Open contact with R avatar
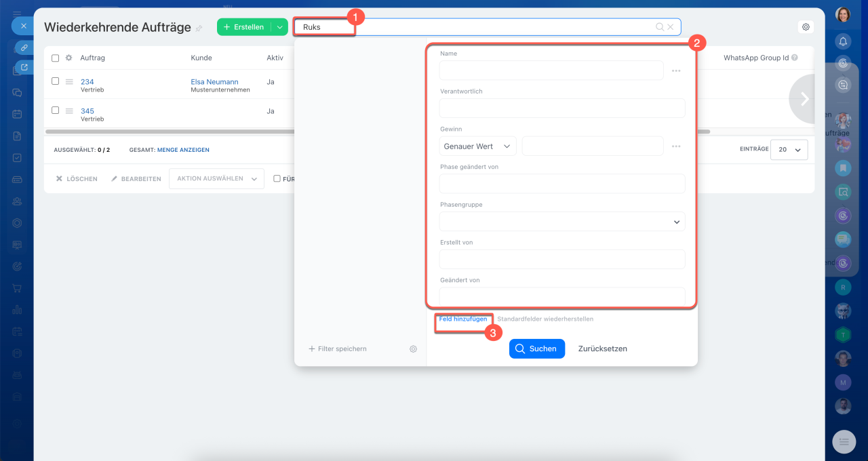 (x=843, y=287)
